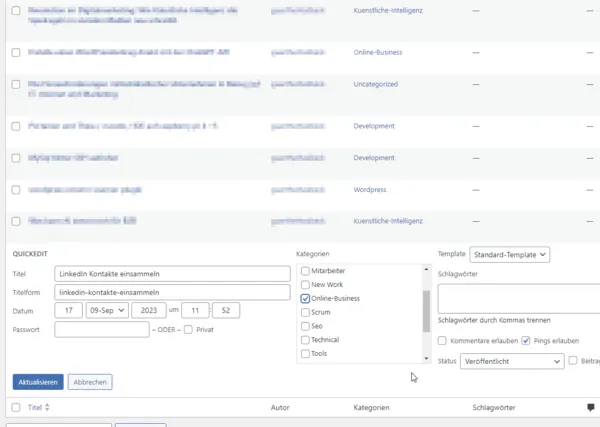Tick the Mitarbeiter category checkbox
600x427 pixels.
[305, 271]
